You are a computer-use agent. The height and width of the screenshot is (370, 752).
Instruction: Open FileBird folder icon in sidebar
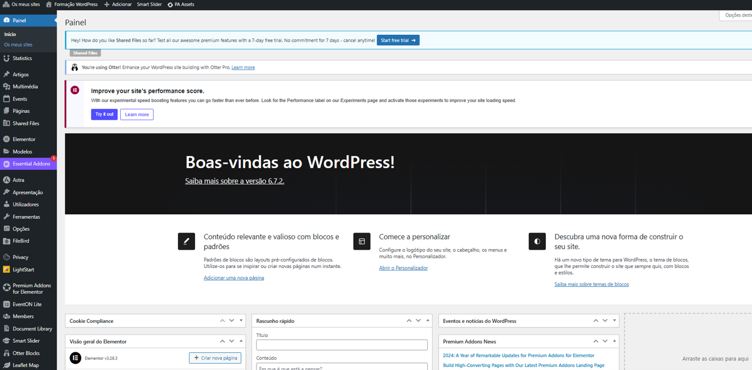pos(6,241)
